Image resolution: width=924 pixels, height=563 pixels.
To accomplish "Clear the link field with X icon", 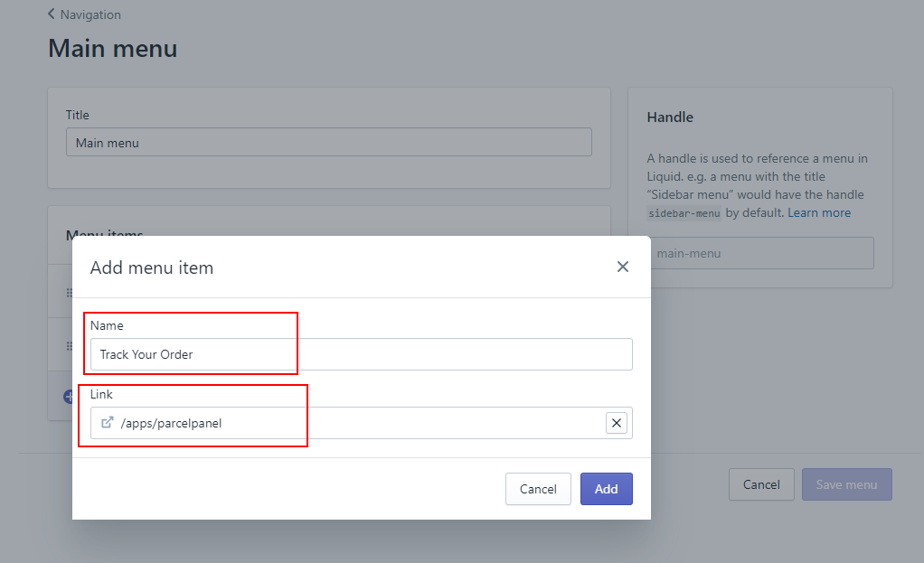I will [x=617, y=423].
